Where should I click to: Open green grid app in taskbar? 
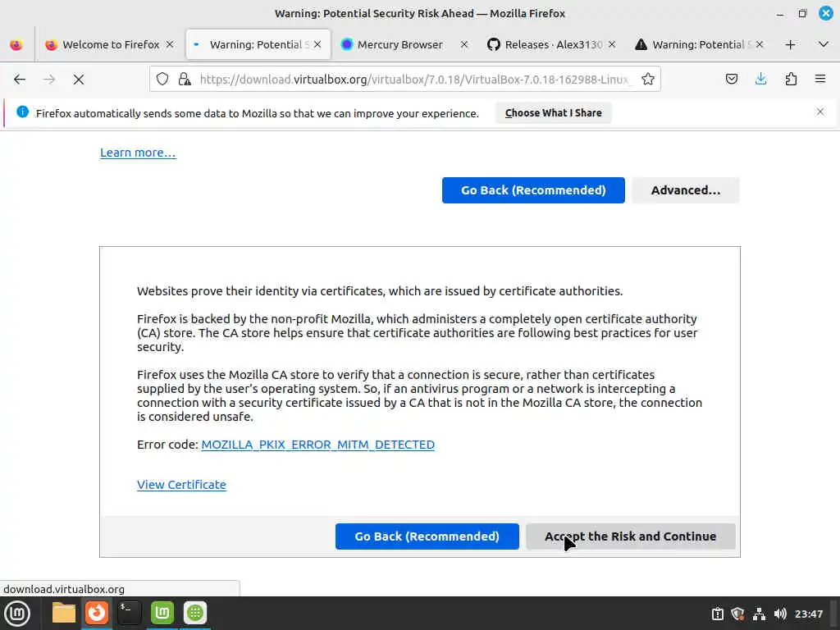click(x=195, y=613)
